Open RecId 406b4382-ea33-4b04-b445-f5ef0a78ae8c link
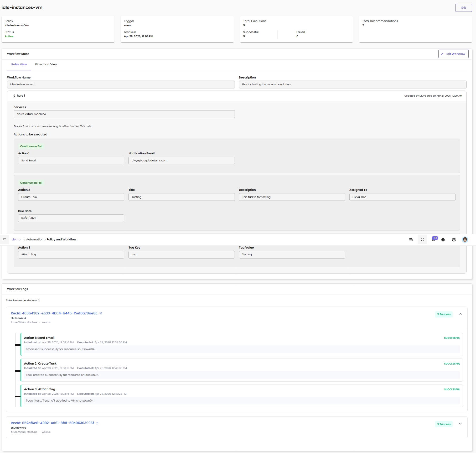The image size is (476, 453). point(54,313)
